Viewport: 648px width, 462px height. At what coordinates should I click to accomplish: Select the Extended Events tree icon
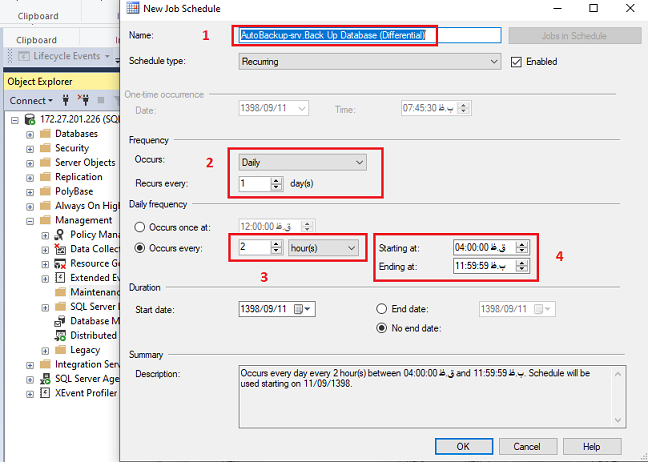click(x=59, y=277)
